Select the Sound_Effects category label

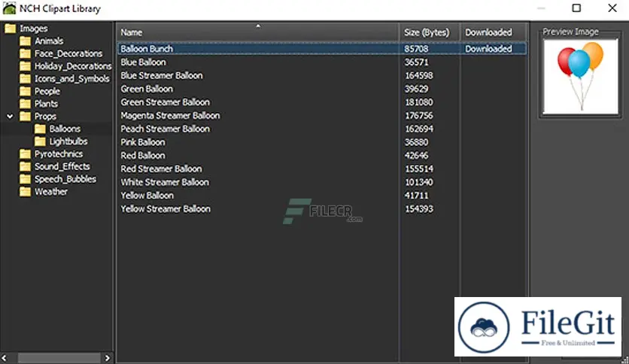[62, 166]
